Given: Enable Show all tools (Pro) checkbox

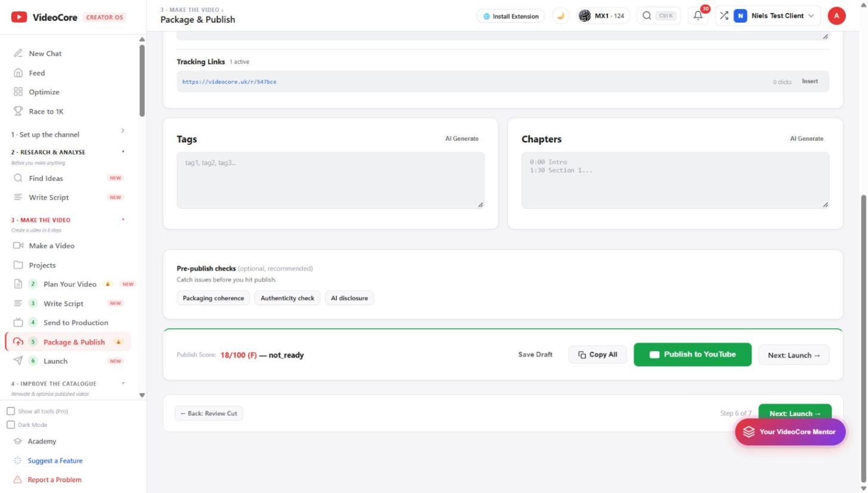Looking at the screenshot, I should [11, 411].
